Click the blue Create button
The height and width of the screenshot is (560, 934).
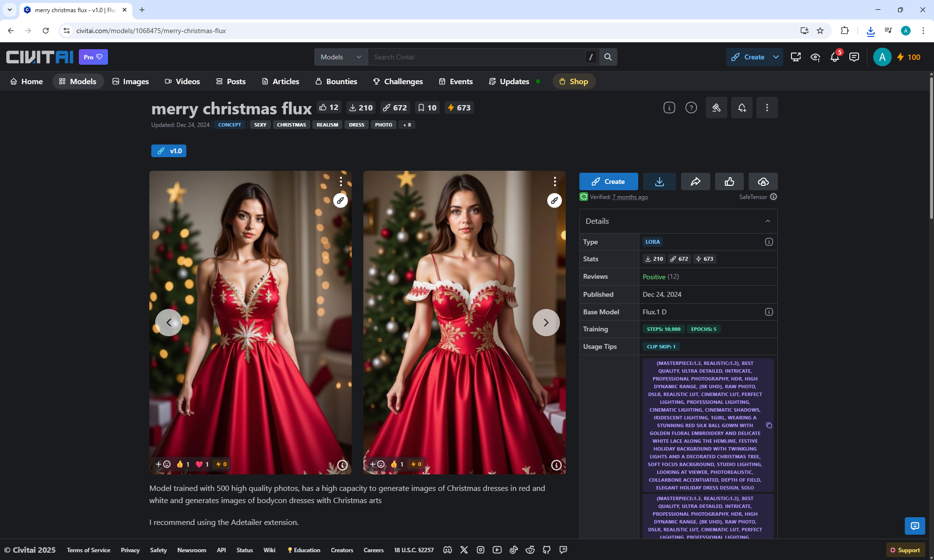[x=608, y=181]
